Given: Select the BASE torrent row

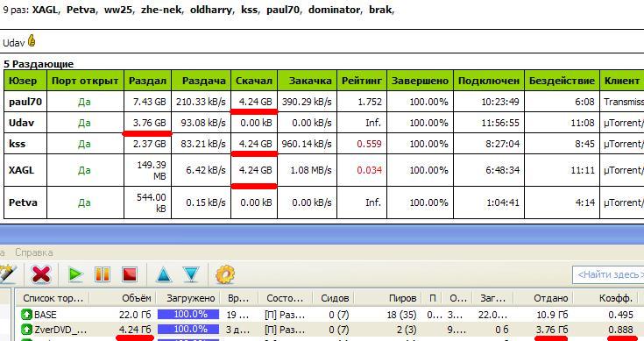Looking at the screenshot, I should point(329,315).
